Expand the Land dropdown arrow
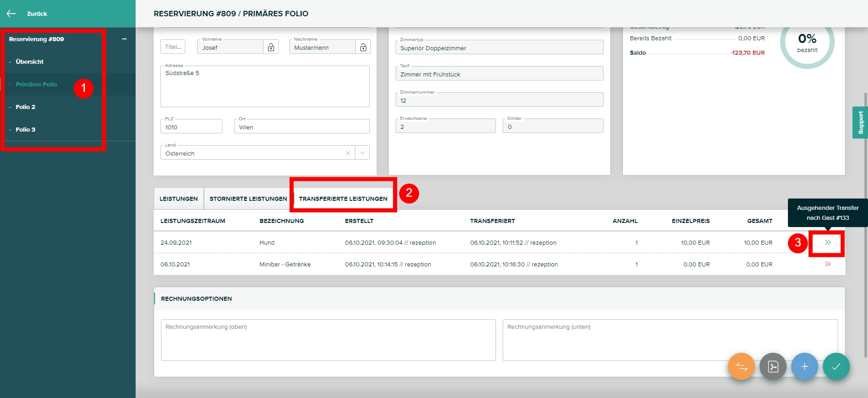Image resolution: width=868 pixels, height=398 pixels. tap(362, 153)
